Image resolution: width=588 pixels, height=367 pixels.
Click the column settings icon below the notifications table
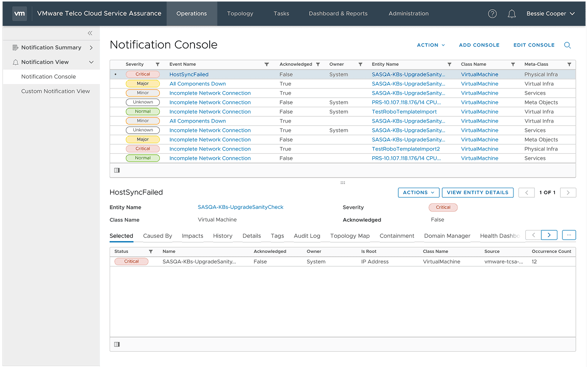click(x=117, y=170)
